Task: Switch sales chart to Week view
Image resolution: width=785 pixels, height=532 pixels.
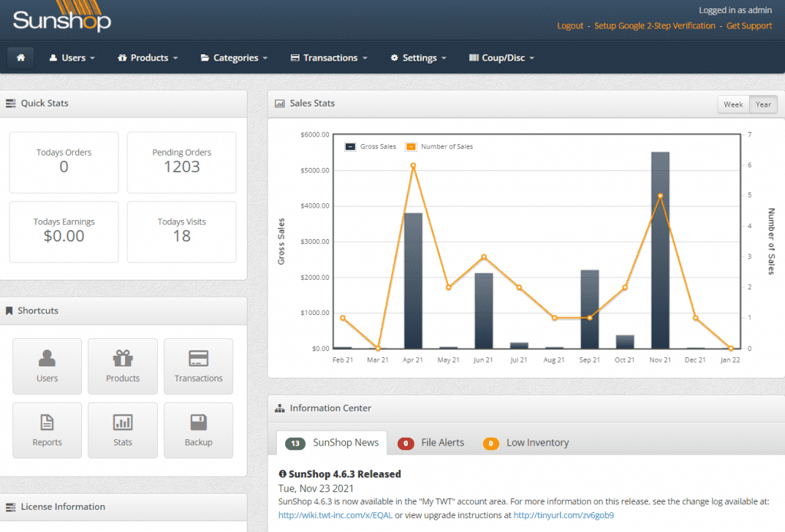Action: tap(733, 104)
